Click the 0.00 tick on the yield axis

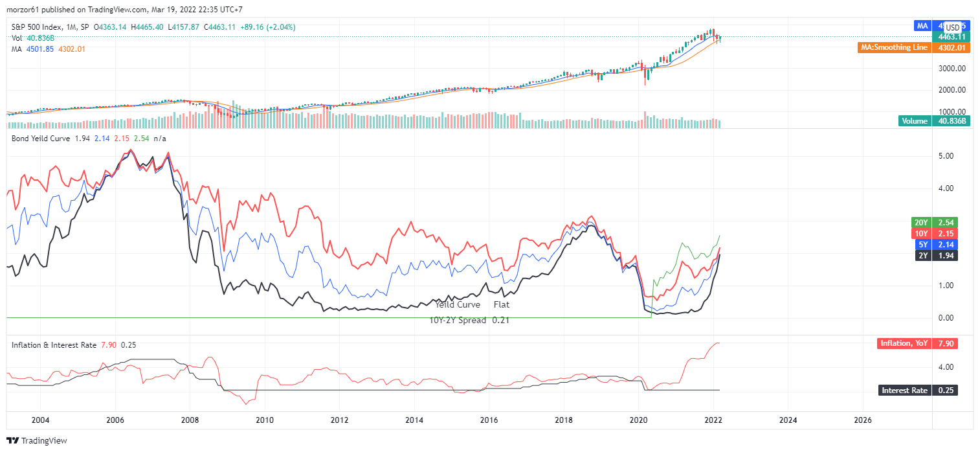point(946,318)
